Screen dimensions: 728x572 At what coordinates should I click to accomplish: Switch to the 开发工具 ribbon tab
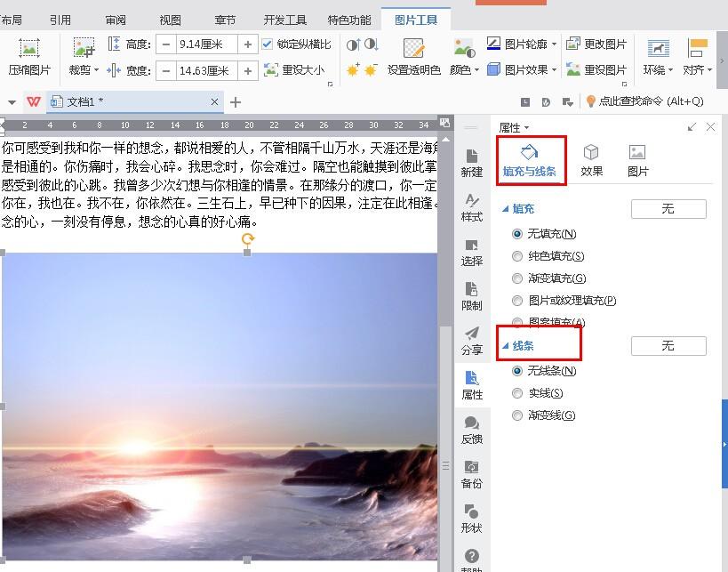[285, 20]
